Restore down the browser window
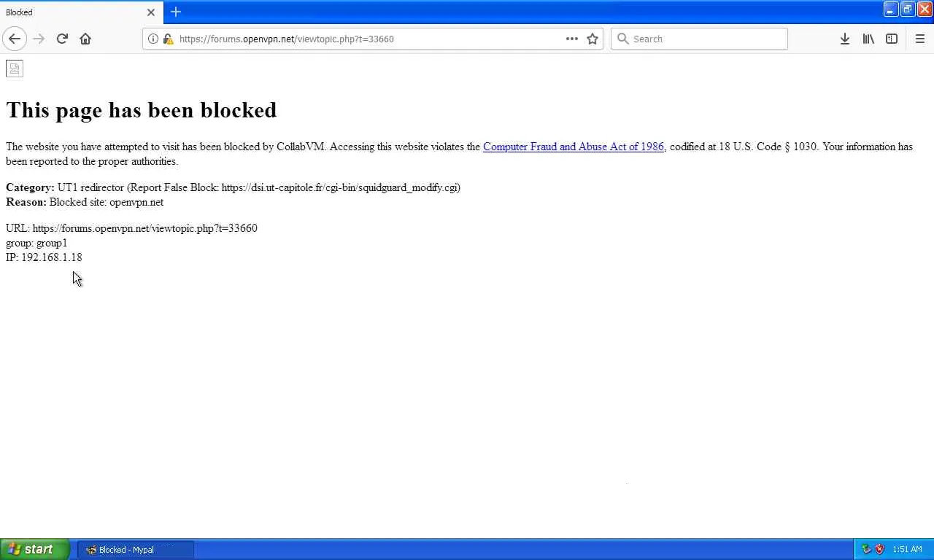934x560 pixels. tap(907, 9)
